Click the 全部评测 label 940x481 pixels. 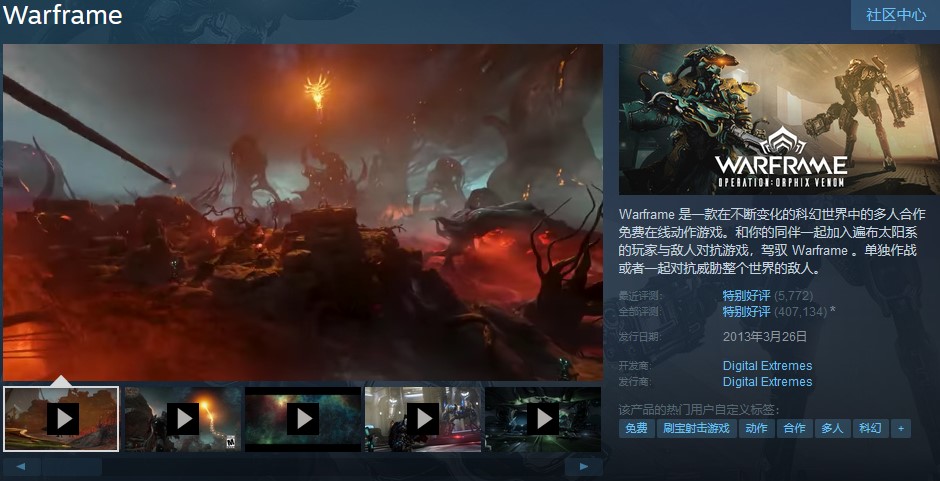pos(640,312)
